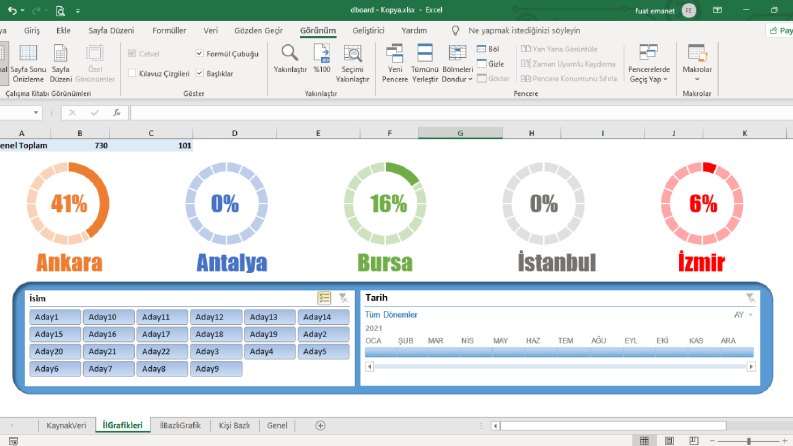The width and height of the screenshot is (793, 446).
Task: Open the Undo history dropdown arrow
Action: coord(23,10)
